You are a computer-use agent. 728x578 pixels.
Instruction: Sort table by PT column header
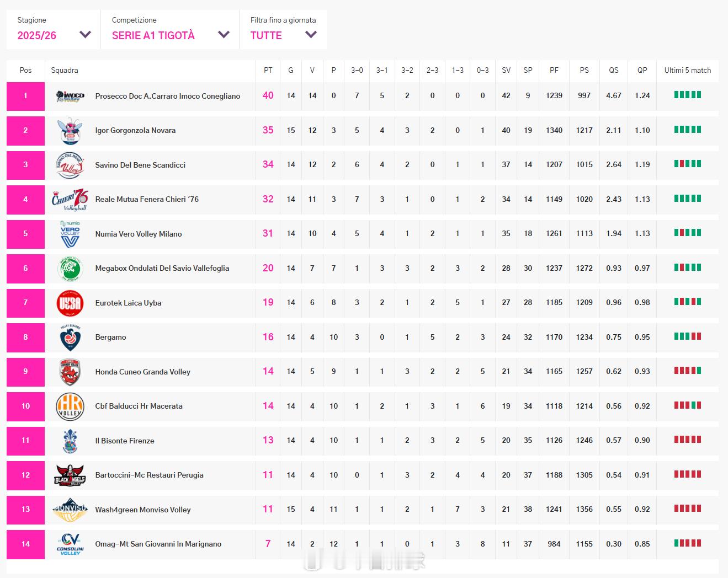[x=268, y=70]
